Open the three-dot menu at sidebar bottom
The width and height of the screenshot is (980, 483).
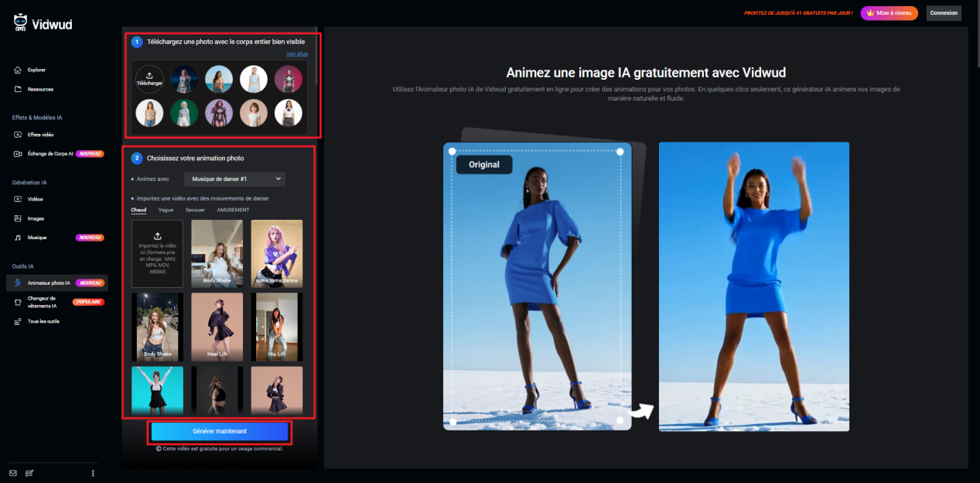pos(92,472)
